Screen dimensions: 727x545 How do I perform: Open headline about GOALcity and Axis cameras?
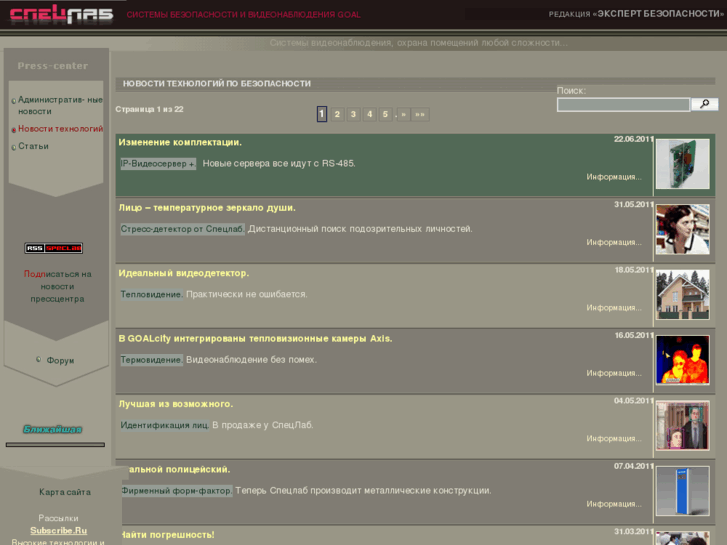coord(255,339)
